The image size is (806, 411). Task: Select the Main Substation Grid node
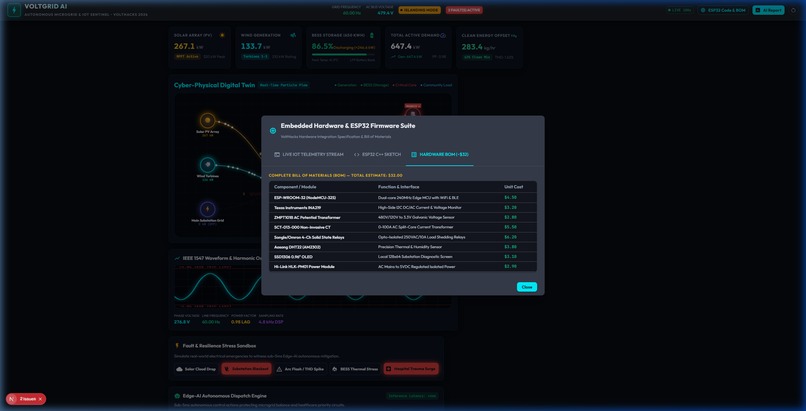208,209
